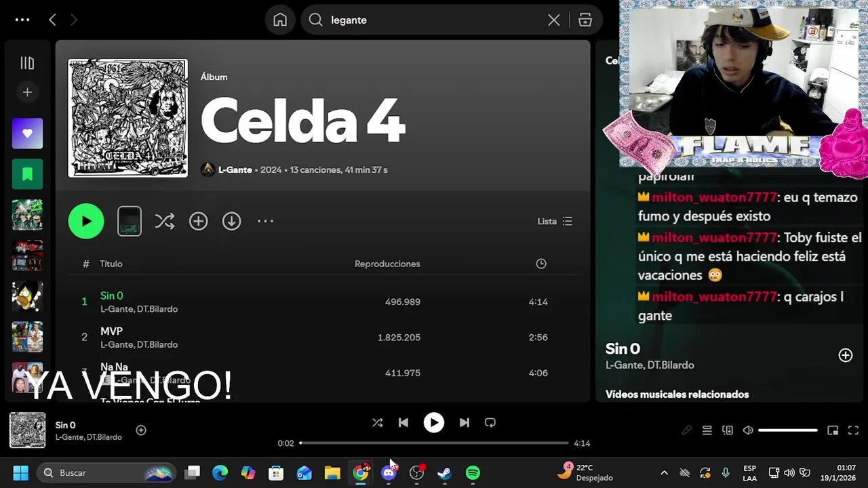Open the Windows Start menu
The width and height of the screenshot is (868, 488).
click(21, 472)
